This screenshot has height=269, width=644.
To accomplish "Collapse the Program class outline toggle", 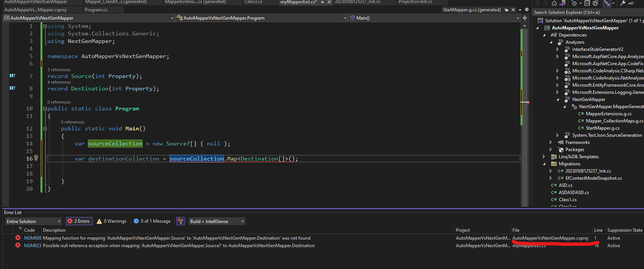I will point(45,109).
